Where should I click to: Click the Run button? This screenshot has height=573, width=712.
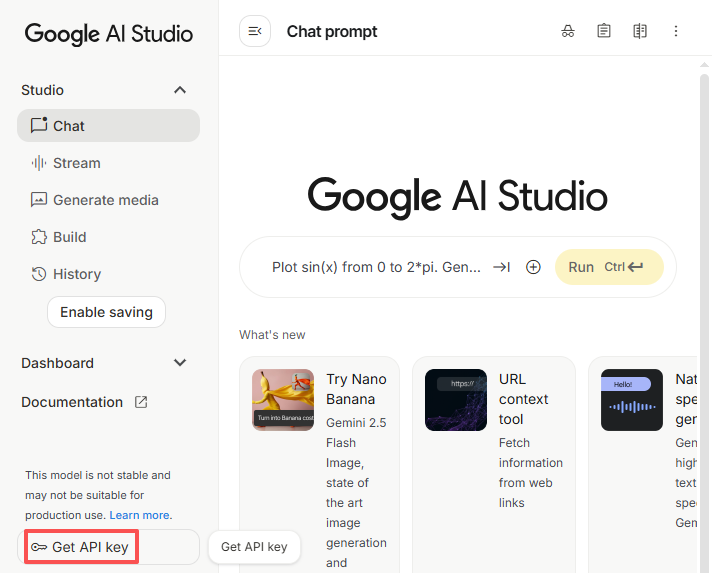point(609,267)
